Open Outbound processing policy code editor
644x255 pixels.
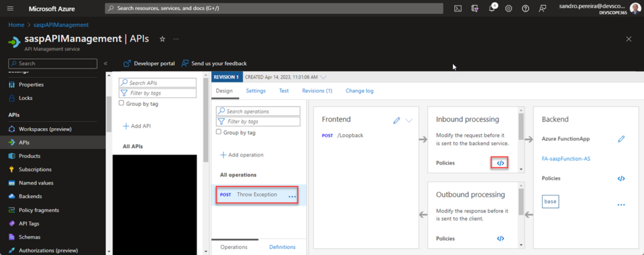pyautogui.click(x=500, y=239)
